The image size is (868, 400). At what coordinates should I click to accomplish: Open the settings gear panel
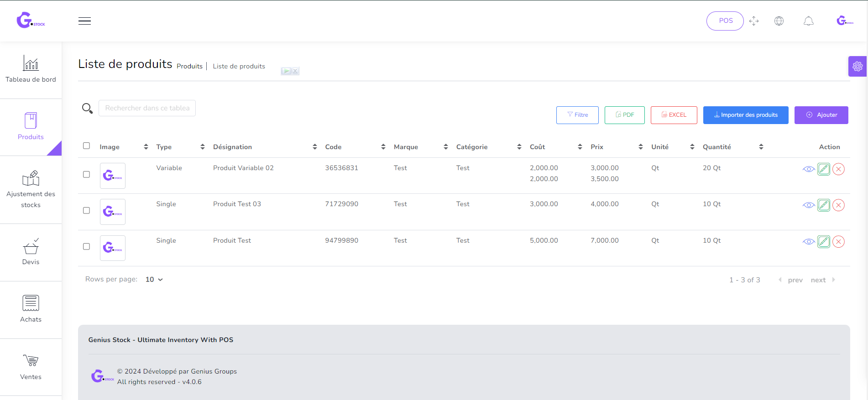[858, 67]
